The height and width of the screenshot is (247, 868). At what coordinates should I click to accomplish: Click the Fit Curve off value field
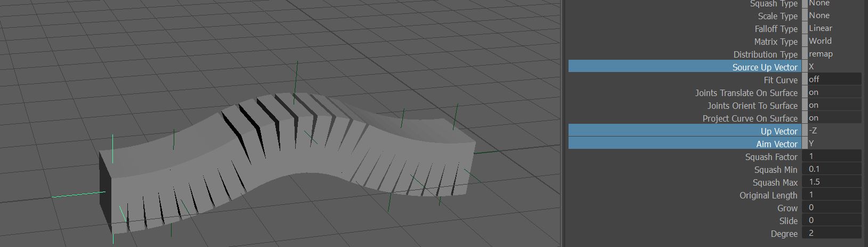[832, 79]
